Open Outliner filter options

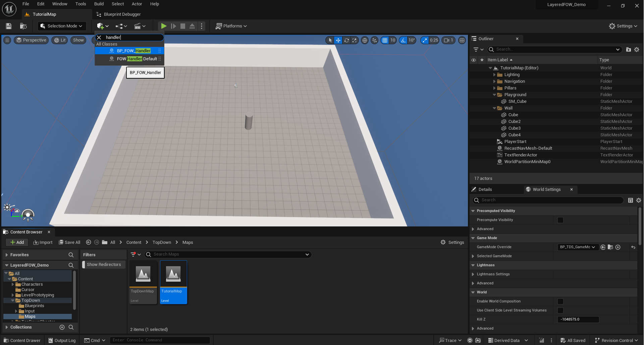click(x=478, y=50)
